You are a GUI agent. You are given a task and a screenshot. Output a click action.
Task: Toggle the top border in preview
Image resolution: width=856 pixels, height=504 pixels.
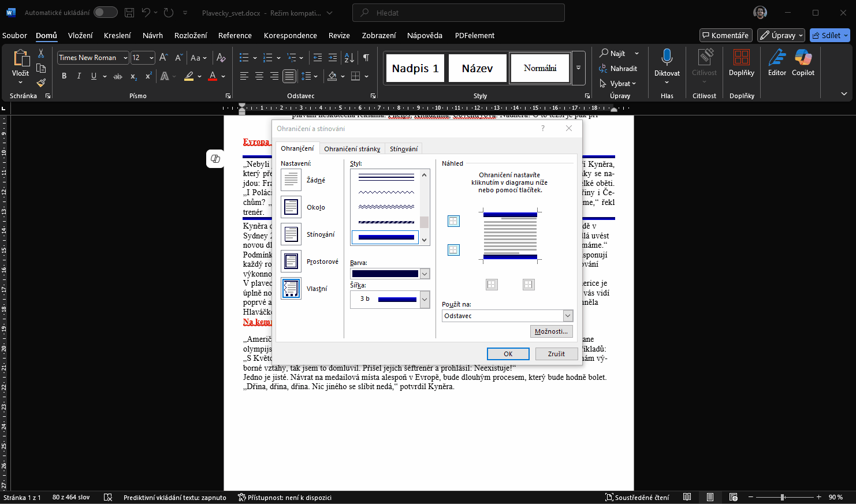point(454,221)
